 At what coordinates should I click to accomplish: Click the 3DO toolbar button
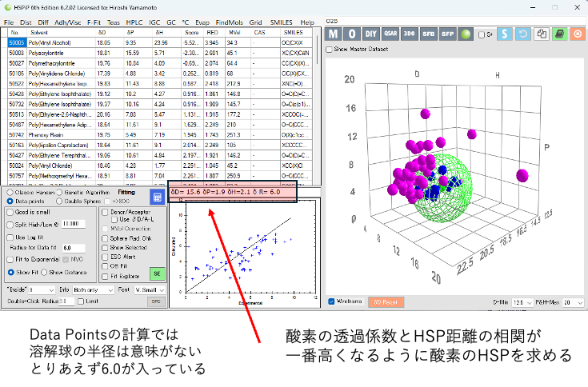[410, 34]
